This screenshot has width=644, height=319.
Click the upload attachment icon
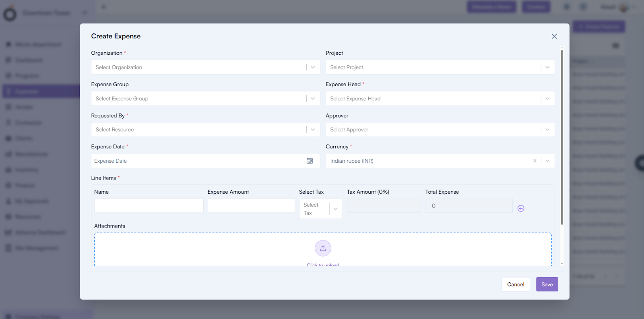click(323, 248)
